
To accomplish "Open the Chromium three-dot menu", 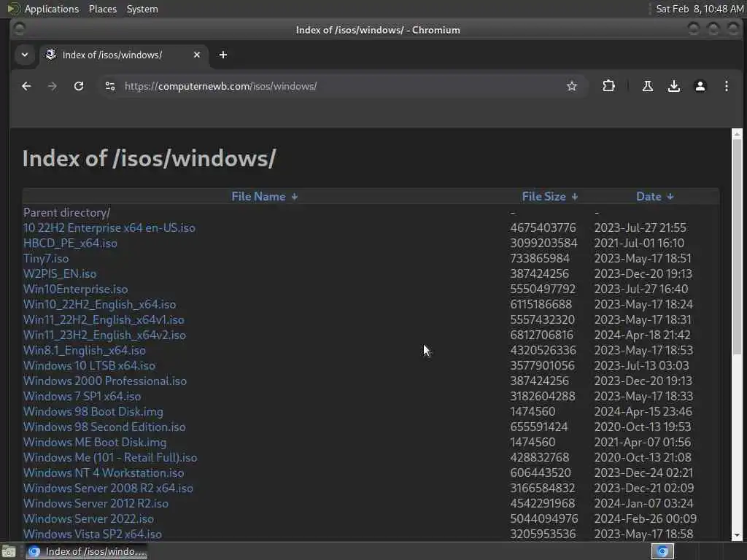I will tap(726, 86).
